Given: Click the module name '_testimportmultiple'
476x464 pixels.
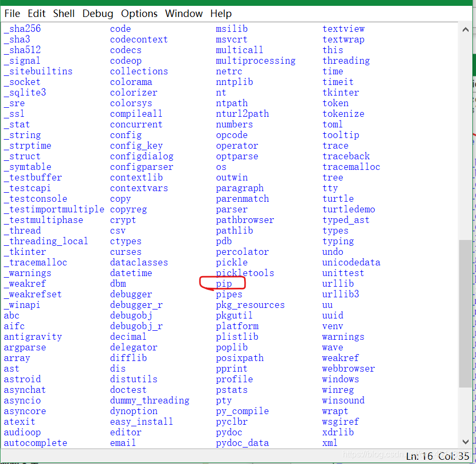Looking at the screenshot, I should [x=54, y=209].
